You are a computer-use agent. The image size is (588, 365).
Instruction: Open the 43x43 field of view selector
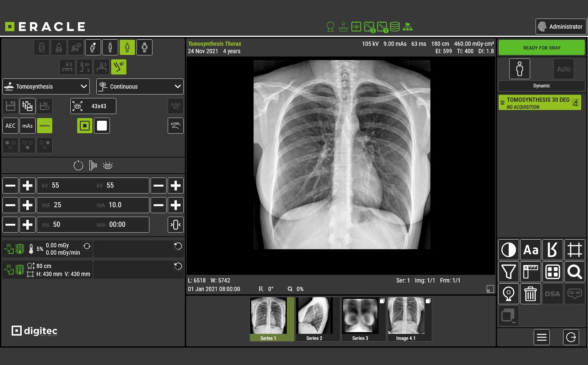(x=93, y=106)
